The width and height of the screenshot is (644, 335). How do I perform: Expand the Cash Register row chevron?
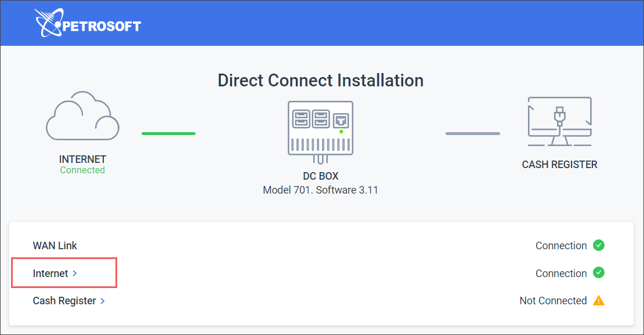pos(103,301)
